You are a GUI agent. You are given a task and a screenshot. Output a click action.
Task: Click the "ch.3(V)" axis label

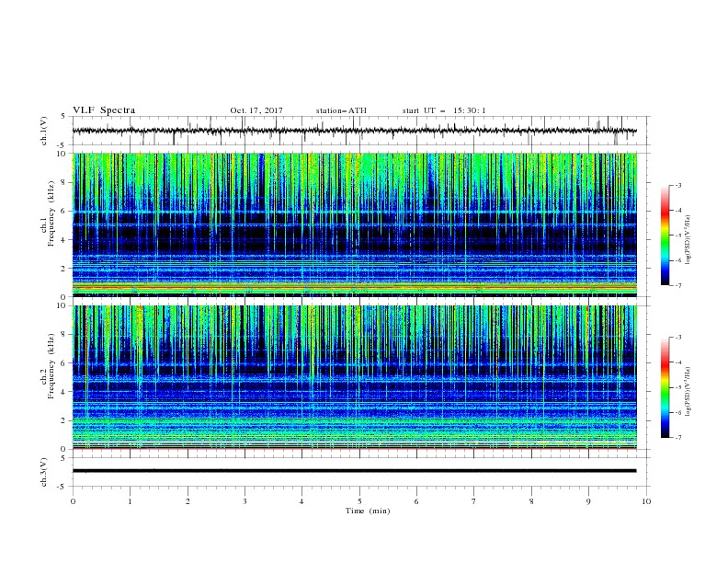click(44, 472)
